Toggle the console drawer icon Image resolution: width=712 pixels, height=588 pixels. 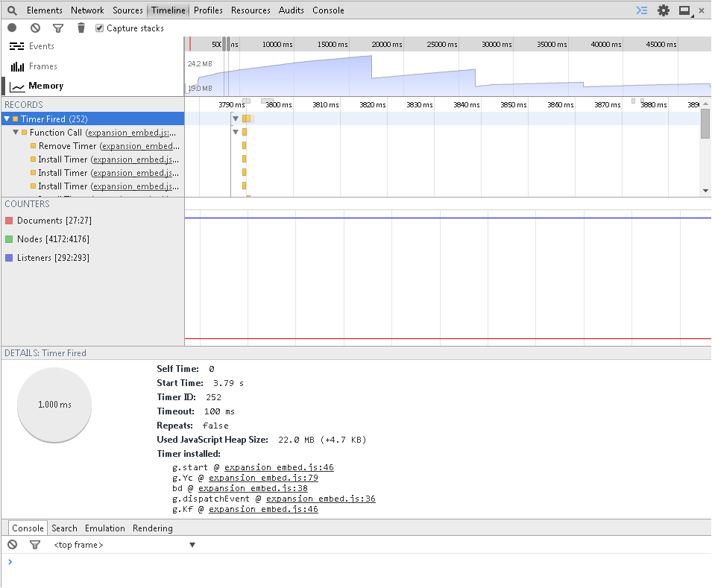tap(641, 10)
